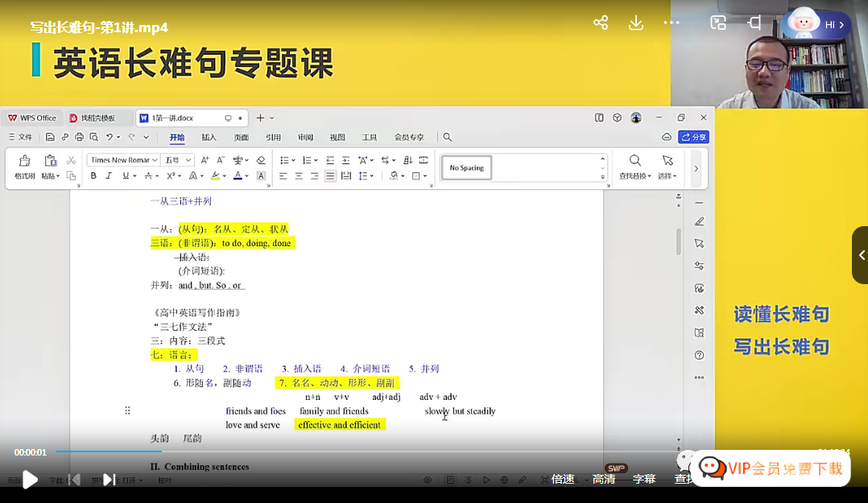Open the three-dot more options menu in the player
Image resolution: width=868 pixels, height=503 pixels.
coord(671,23)
